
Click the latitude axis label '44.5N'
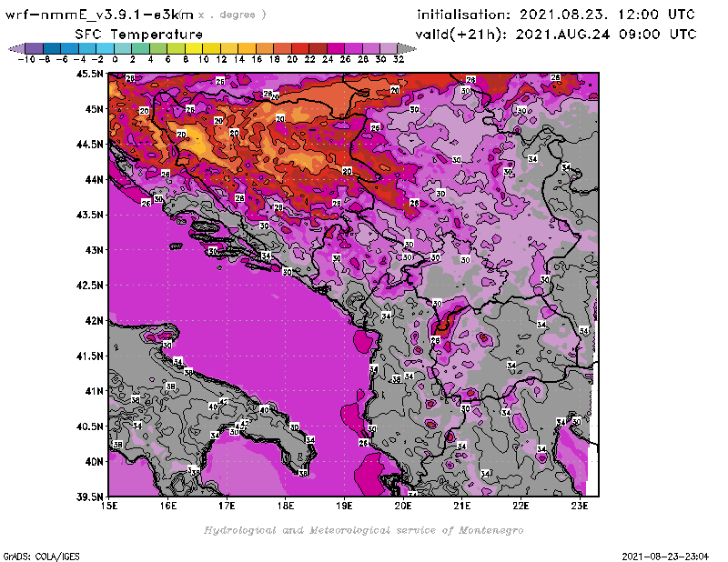(89, 145)
